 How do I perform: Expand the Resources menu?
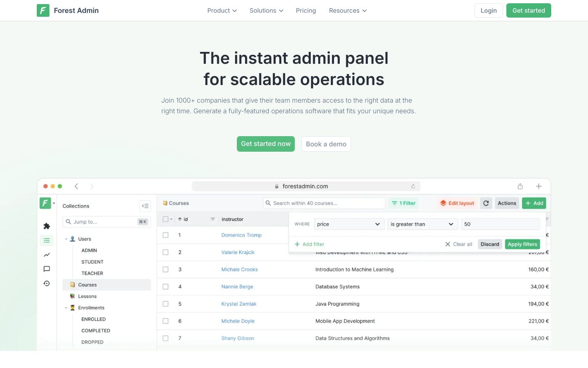click(x=348, y=11)
